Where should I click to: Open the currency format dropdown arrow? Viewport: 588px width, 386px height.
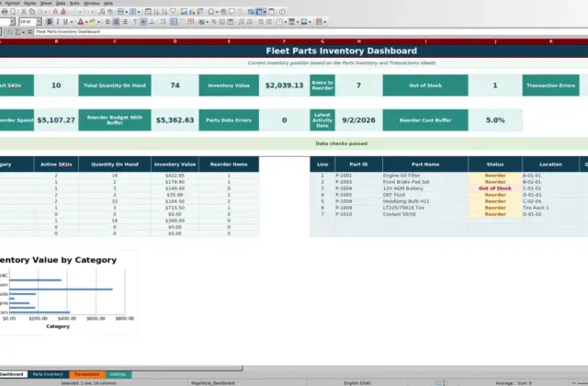point(207,22)
